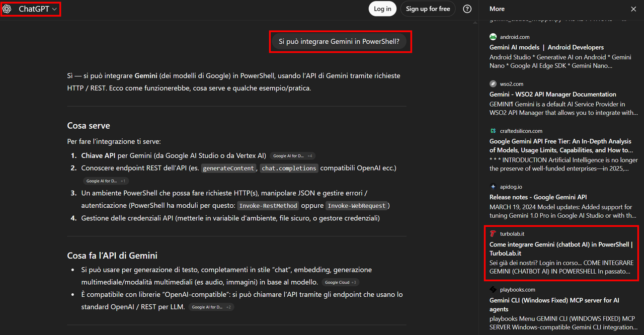The width and height of the screenshot is (644, 335).
Task: Open Google Gemini API Free Tier article
Action: click(x=561, y=146)
